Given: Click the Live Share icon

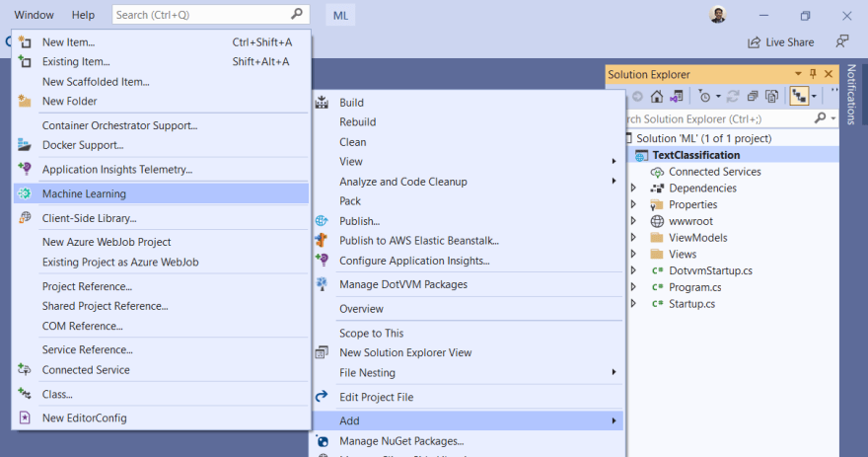Looking at the screenshot, I should coord(754,42).
